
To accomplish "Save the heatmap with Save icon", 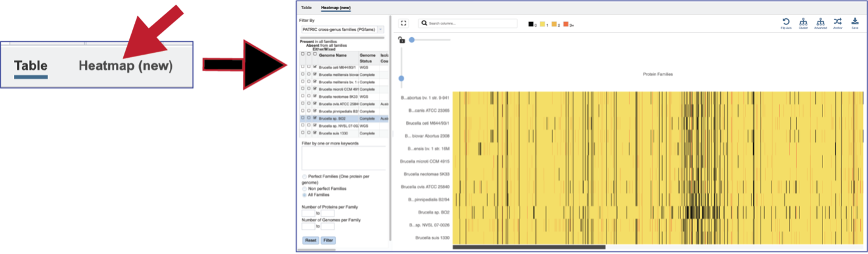I will (x=855, y=21).
